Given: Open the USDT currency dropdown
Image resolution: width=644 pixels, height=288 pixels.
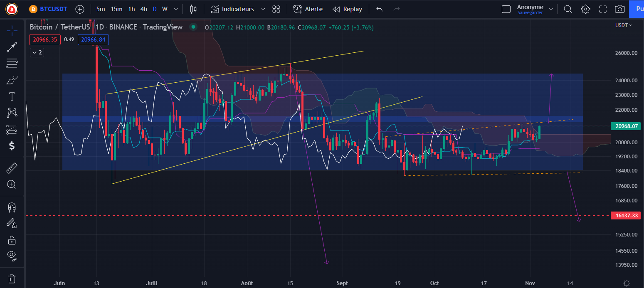Looking at the screenshot, I should [622, 25].
